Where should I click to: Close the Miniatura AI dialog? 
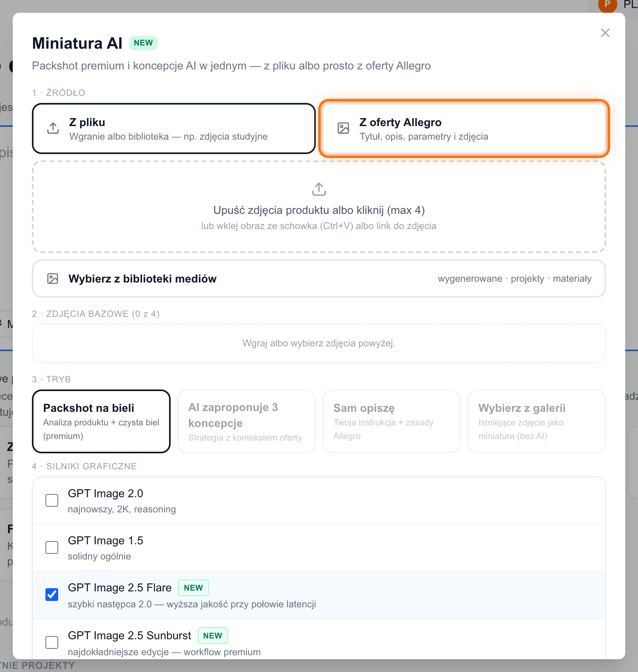coord(605,33)
